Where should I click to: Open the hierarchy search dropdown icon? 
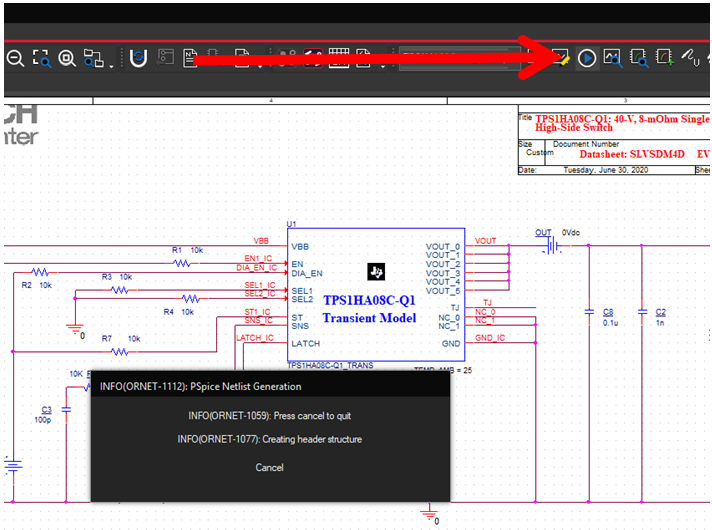coord(97,59)
